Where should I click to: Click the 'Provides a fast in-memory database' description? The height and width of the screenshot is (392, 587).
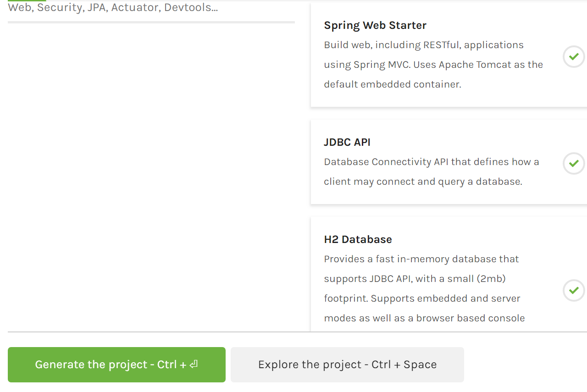tap(424, 288)
